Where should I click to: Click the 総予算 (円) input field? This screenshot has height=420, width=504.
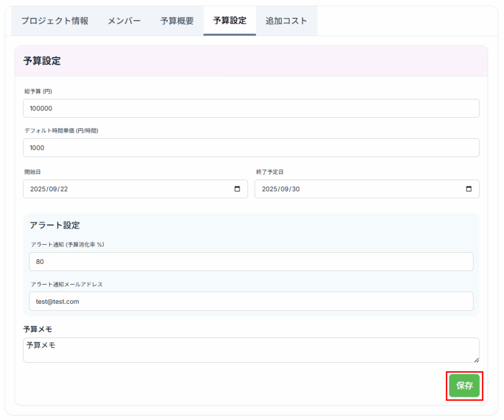pyautogui.click(x=251, y=108)
